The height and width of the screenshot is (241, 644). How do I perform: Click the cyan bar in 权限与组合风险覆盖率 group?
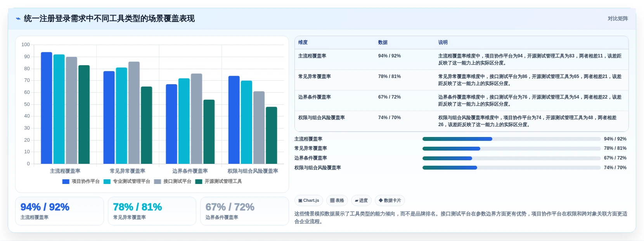[x=246, y=122]
